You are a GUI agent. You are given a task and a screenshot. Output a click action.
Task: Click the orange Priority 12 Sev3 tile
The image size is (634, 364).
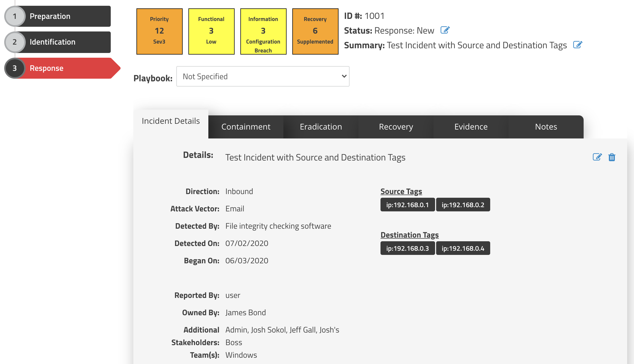coord(159,31)
